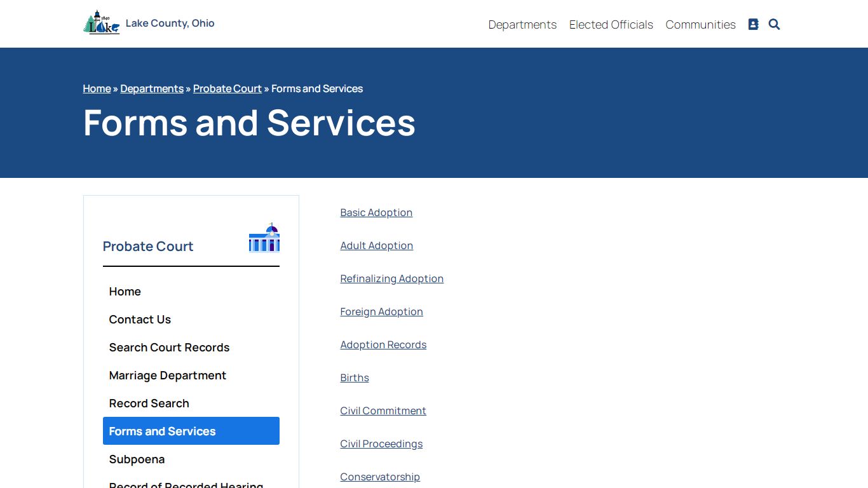Open the Communities menu
This screenshot has height=488, width=868.
point(700,24)
